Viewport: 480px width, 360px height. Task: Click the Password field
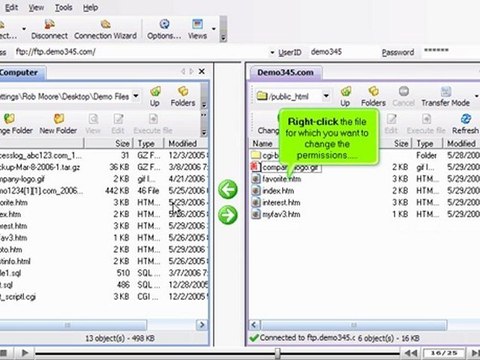tap(450, 51)
